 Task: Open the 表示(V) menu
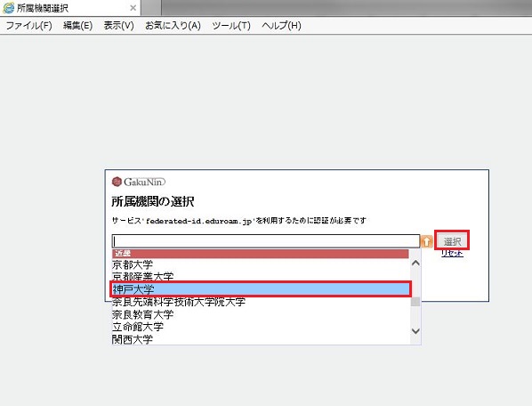click(x=118, y=26)
